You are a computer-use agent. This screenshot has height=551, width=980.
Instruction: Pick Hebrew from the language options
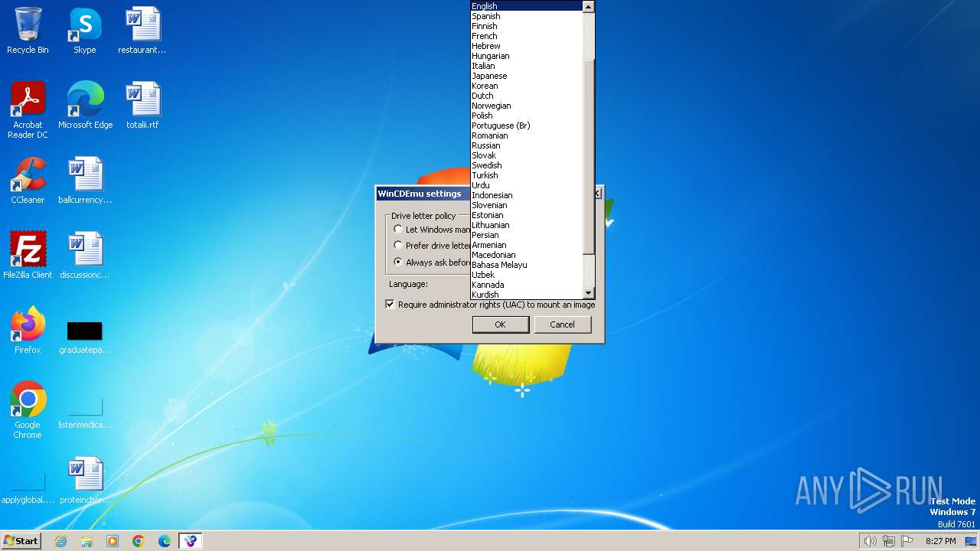527,46
